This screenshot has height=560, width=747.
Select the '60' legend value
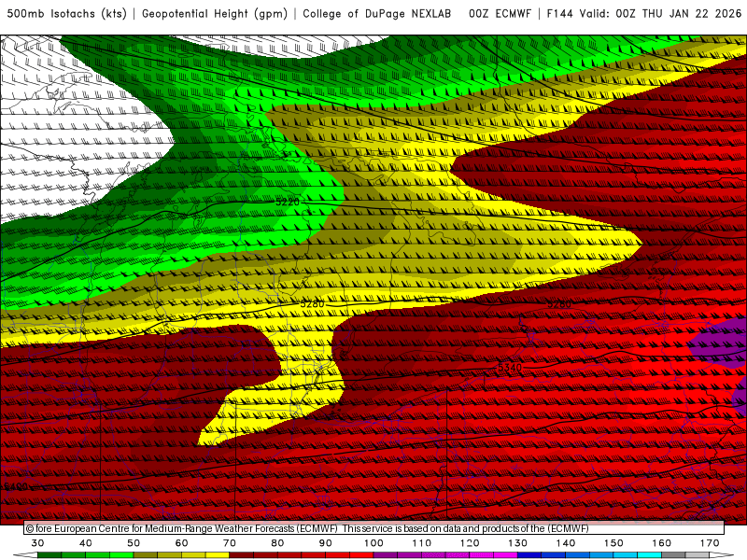click(181, 543)
